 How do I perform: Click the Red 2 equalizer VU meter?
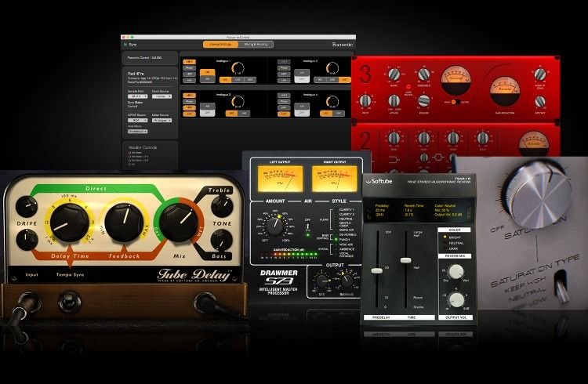[x=534, y=143]
